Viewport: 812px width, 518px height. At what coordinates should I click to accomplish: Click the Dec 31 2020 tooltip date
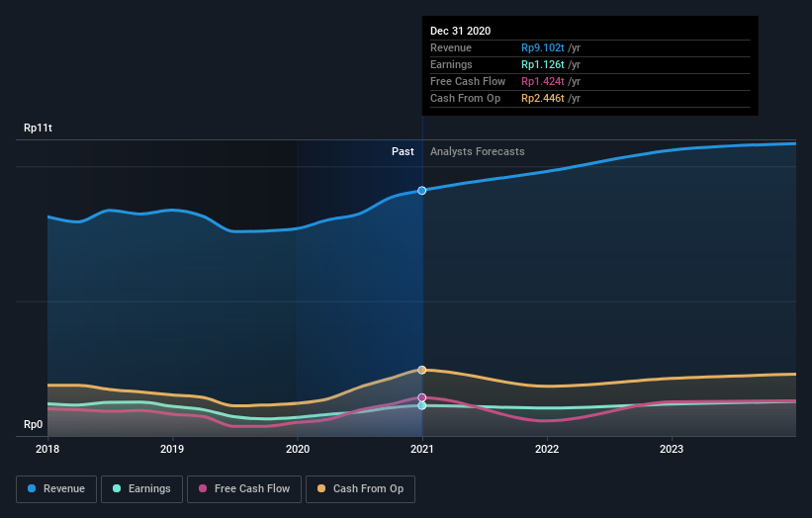point(460,31)
